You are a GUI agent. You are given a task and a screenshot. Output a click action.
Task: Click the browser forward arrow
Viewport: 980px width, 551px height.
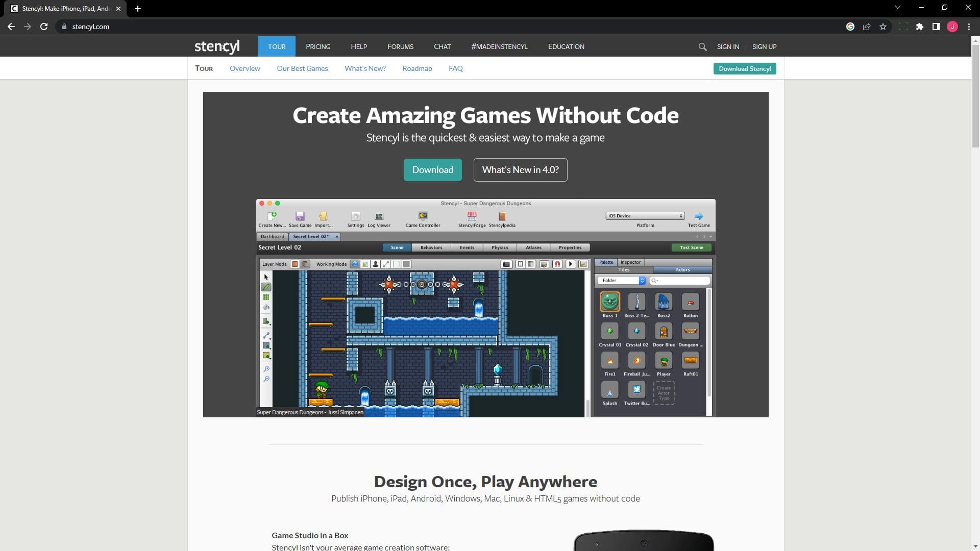28,27
